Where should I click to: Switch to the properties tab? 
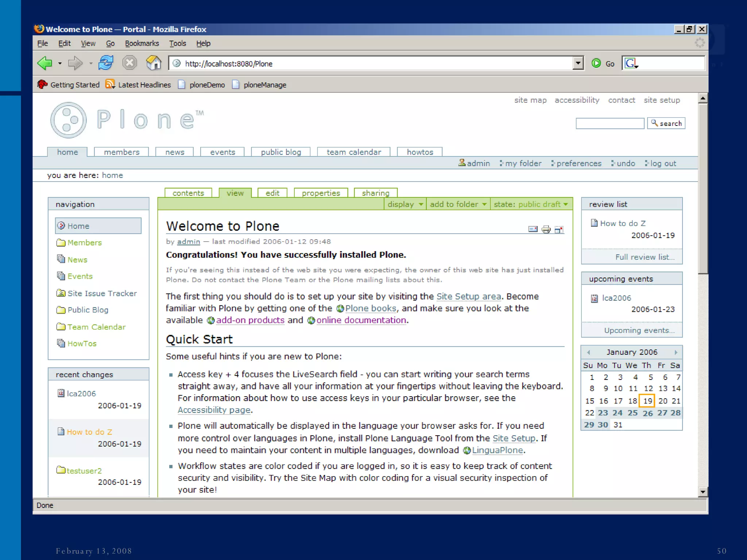(321, 193)
